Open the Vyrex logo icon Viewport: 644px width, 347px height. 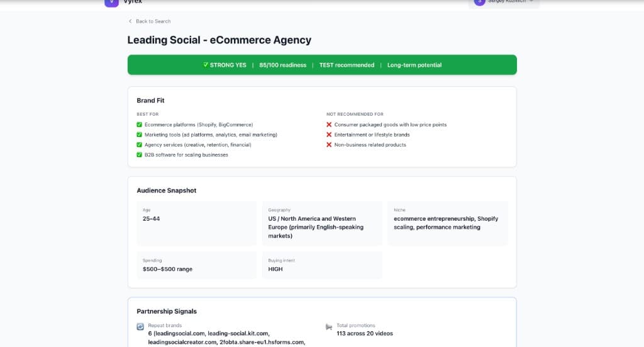tap(112, 3)
